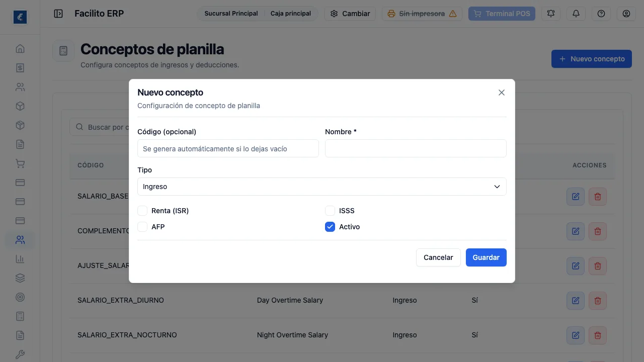644x362 pixels.
Task: Click the "Day Overtime Salary" cell
Action: coord(290,300)
